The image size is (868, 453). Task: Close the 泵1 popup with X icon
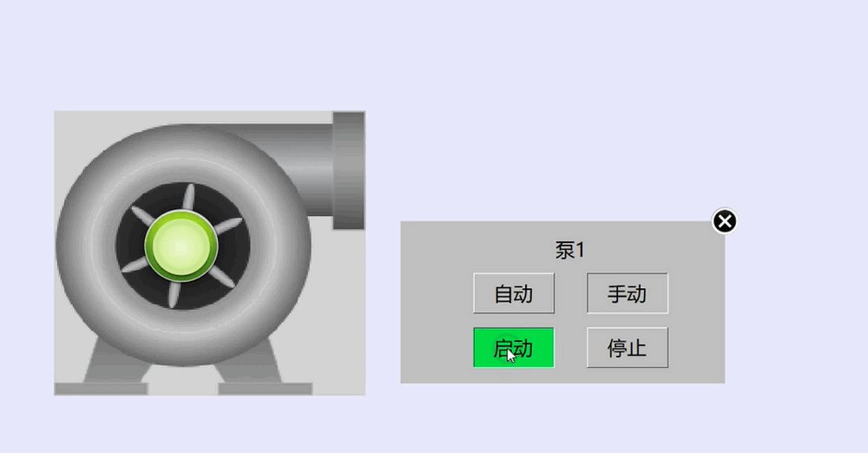click(724, 221)
